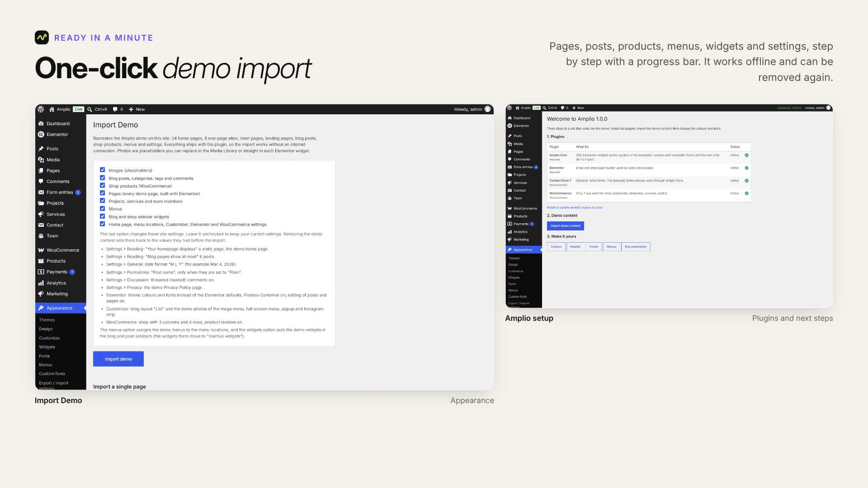Click the Marketing megaphone icon in Import Demo sidebar
The width and height of the screenshot is (868, 488).
point(41,294)
